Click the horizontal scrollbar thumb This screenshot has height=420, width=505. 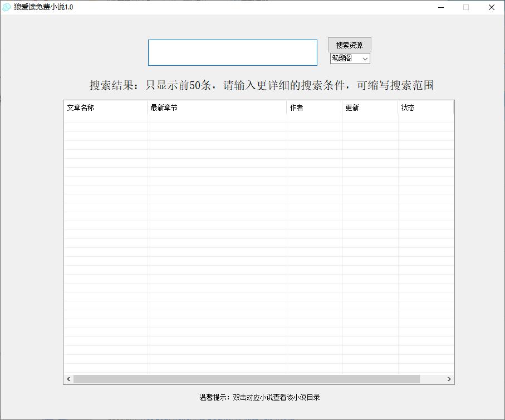coord(247,379)
